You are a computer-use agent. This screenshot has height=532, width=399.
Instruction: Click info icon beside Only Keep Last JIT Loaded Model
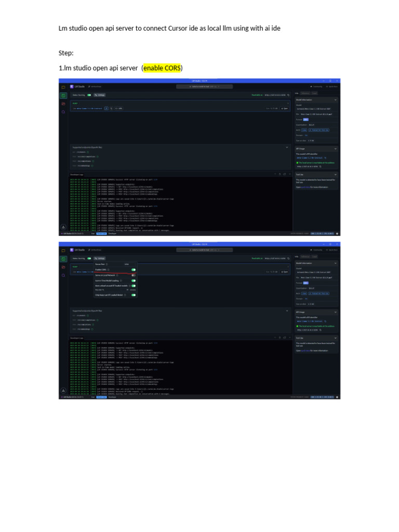click(125, 295)
